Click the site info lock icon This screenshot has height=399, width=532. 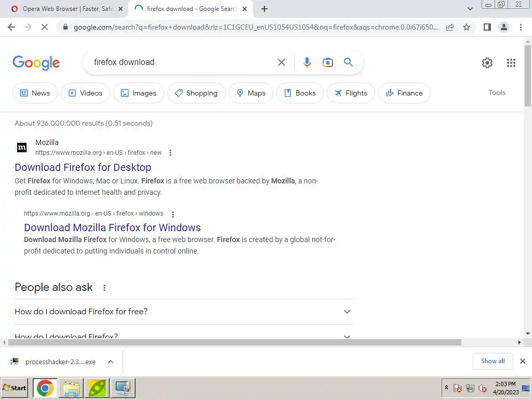coord(65,27)
